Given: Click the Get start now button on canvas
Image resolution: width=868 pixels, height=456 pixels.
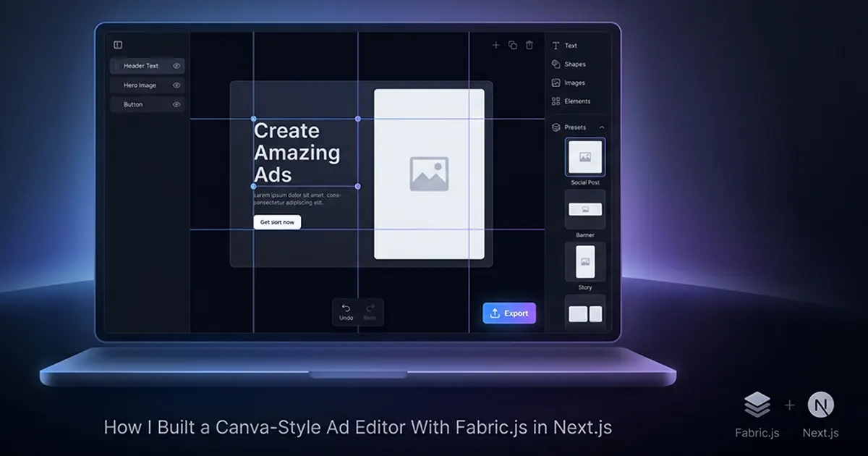Looking at the screenshot, I should [x=277, y=222].
